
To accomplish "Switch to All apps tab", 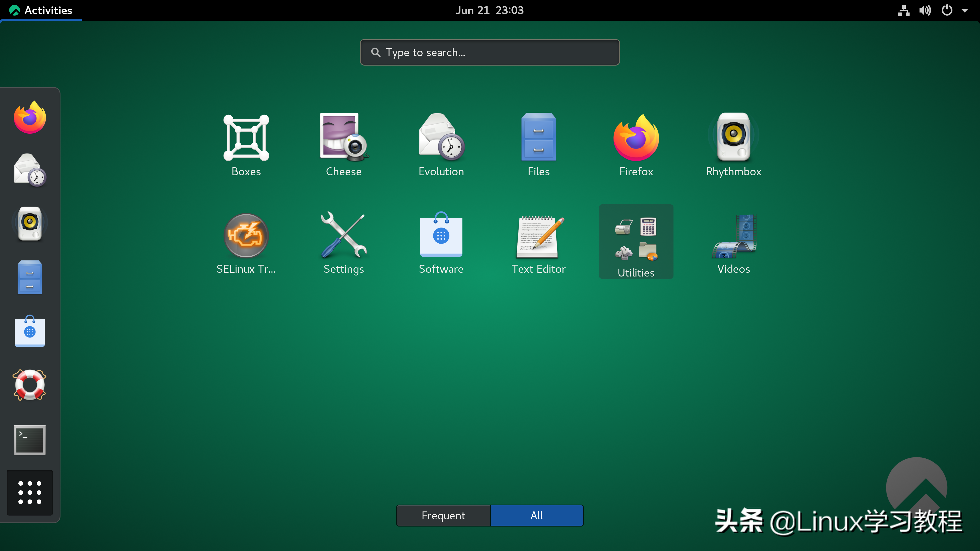I will (x=536, y=515).
